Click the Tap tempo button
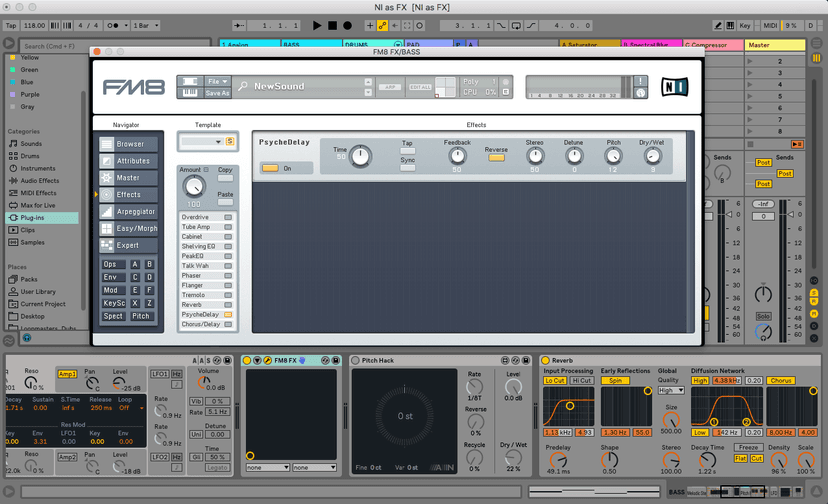This screenshot has width=828, height=504. [x=11, y=25]
